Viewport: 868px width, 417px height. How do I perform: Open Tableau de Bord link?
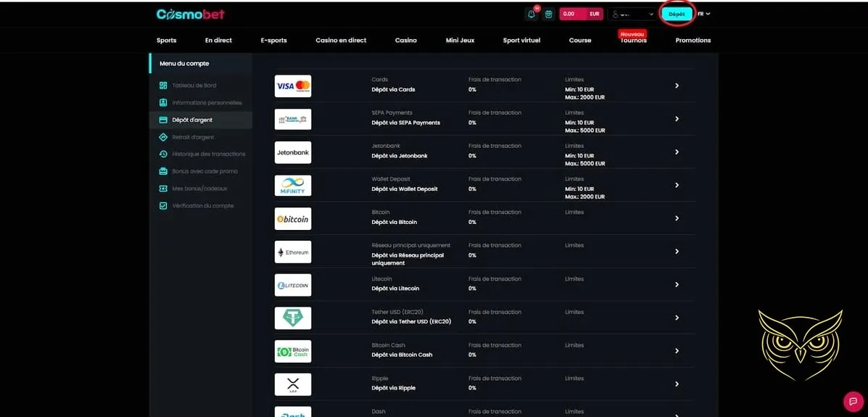click(194, 86)
